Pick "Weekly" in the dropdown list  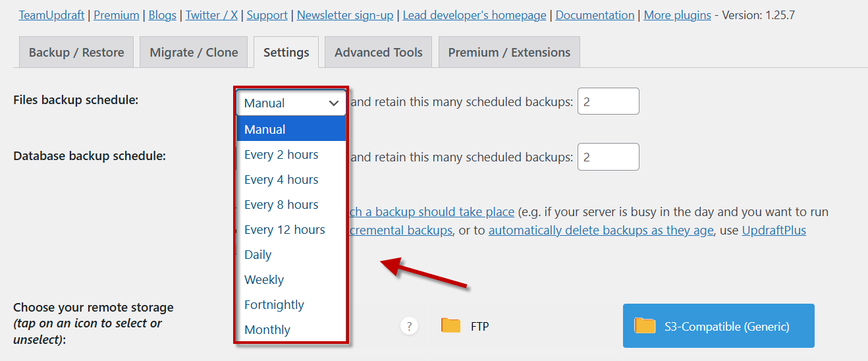(x=264, y=280)
